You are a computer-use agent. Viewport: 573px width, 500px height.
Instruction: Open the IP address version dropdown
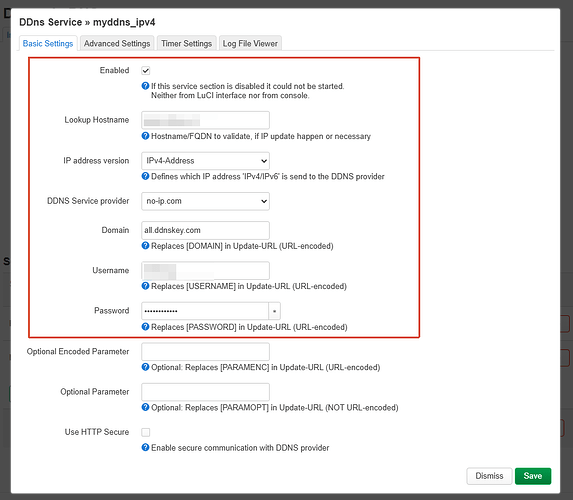pos(205,161)
